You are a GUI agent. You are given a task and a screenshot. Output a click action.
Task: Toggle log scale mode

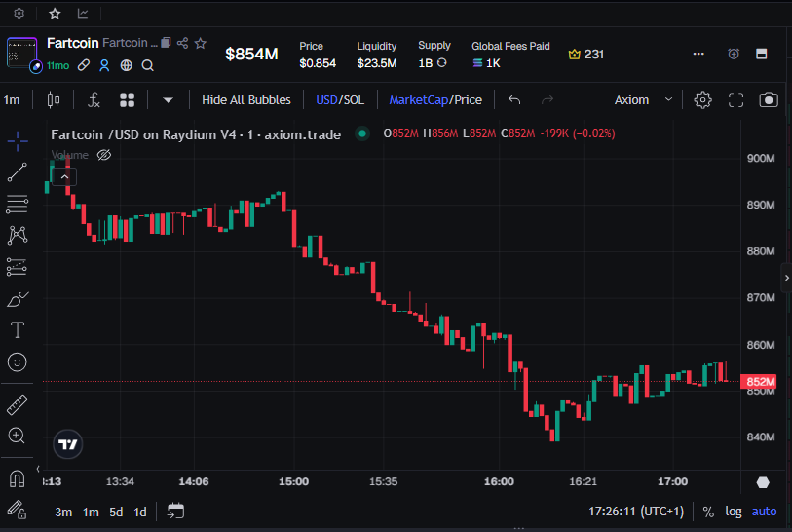(734, 512)
